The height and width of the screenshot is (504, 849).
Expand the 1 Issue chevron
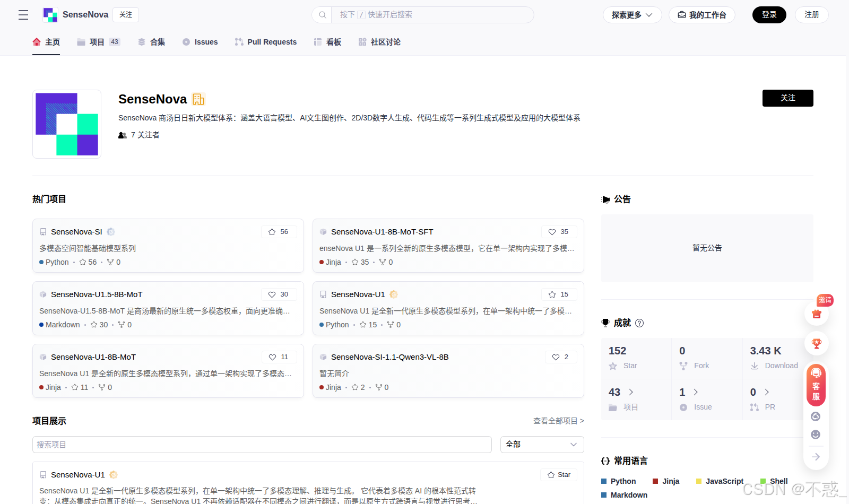click(x=696, y=392)
